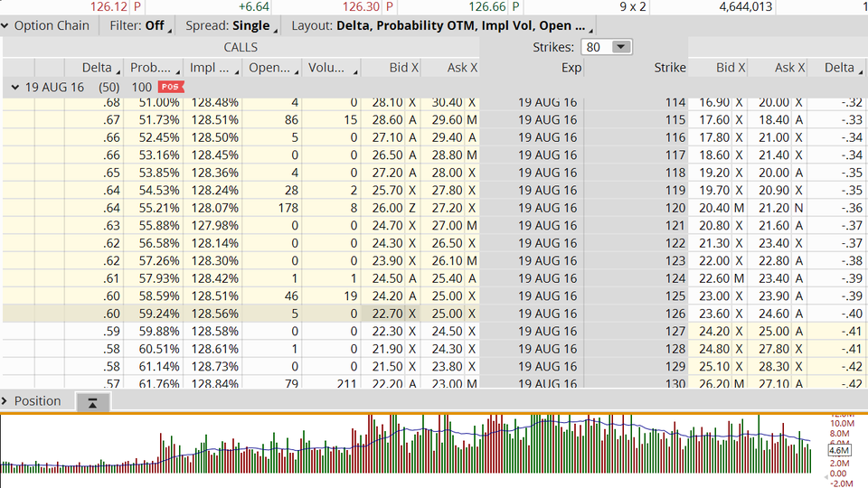Collapse the 19 AUG 16 expiration row

[15, 87]
